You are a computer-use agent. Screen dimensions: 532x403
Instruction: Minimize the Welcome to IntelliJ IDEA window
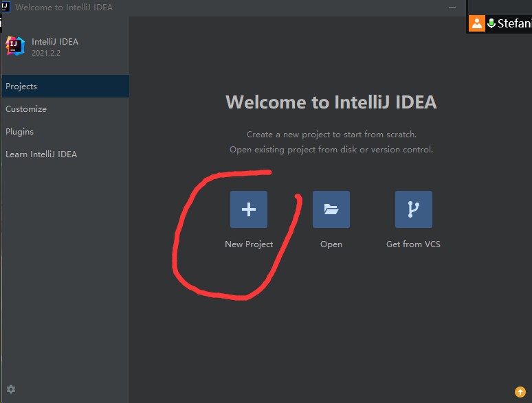tap(452, 8)
